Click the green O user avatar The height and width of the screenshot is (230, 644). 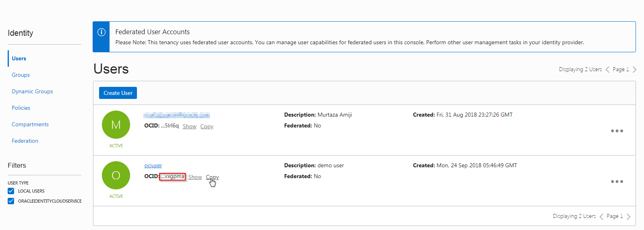click(116, 175)
